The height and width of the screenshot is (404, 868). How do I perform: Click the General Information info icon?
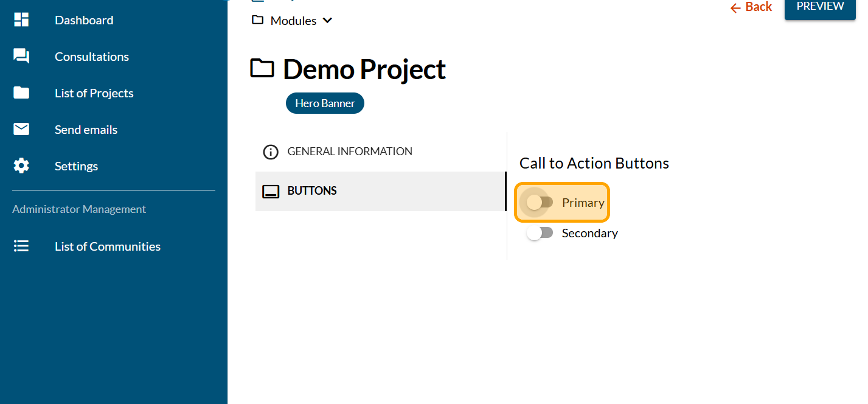point(271,151)
